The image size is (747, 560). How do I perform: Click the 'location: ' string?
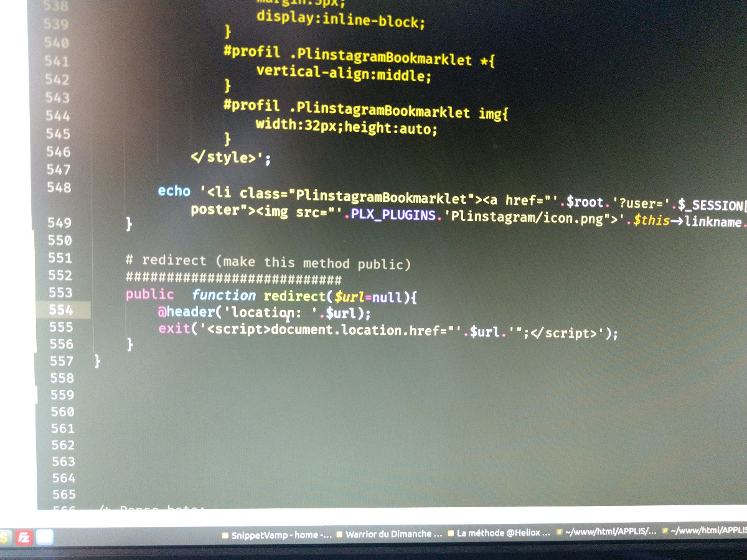(x=271, y=312)
